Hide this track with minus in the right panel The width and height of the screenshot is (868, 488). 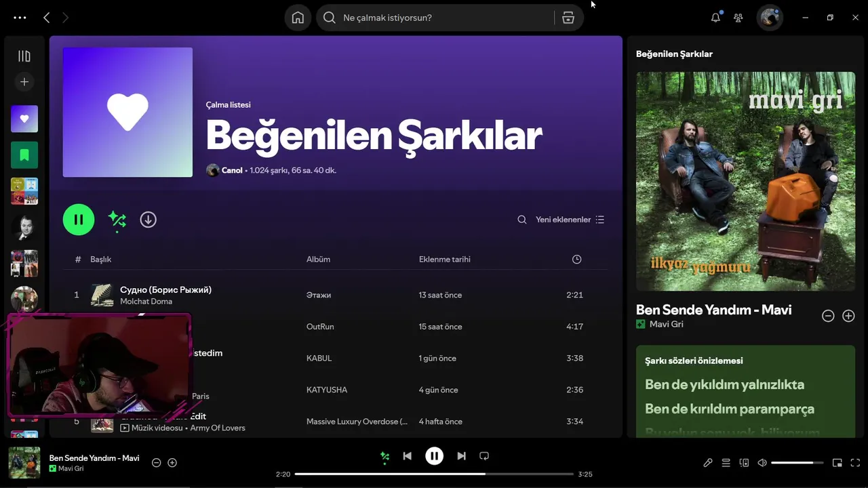tap(828, 316)
